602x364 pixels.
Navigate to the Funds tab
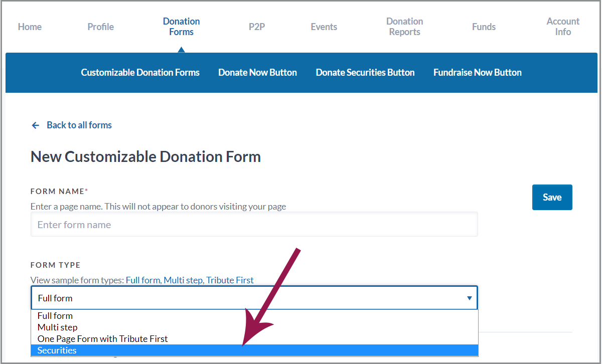(x=484, y=27)
